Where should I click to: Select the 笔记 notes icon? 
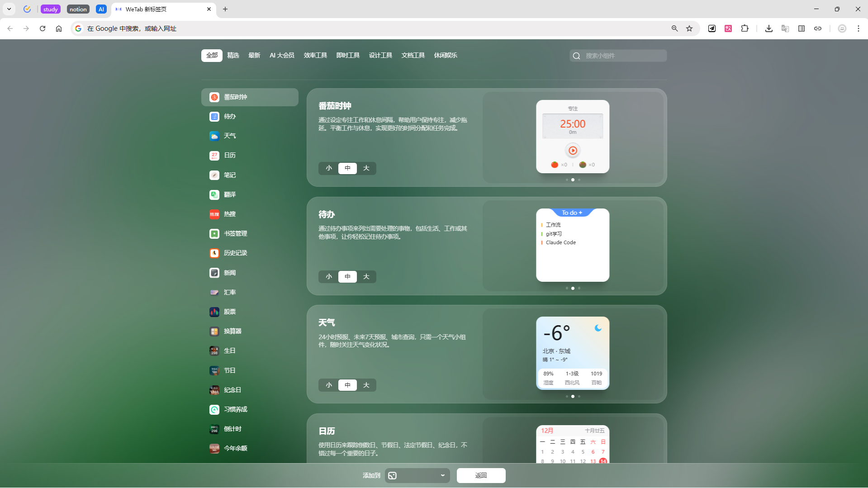coord(214,175)
